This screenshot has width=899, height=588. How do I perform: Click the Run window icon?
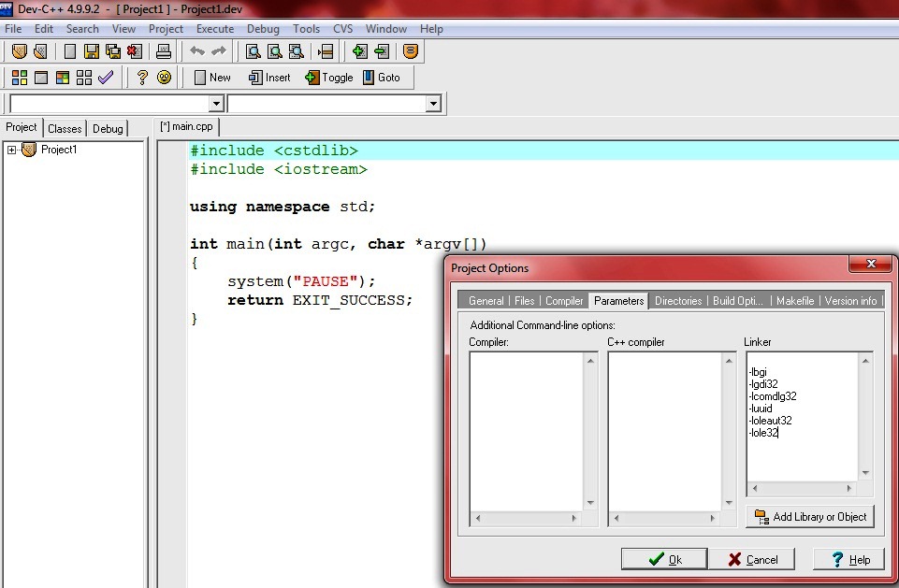[41, 78]
